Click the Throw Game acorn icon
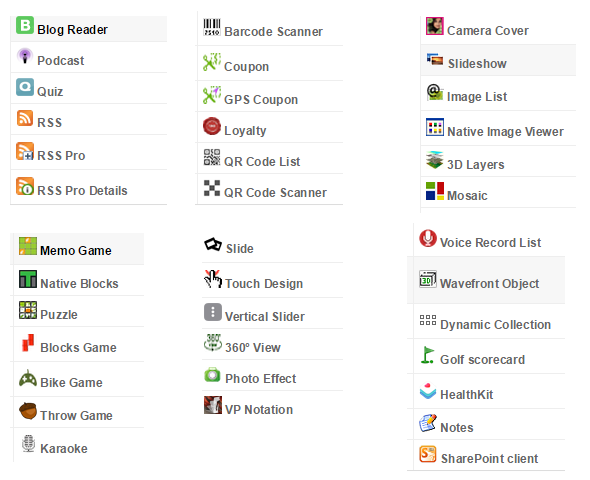This screenshot has width=590, height=480. pyautogui.click(x=28, y=411)
